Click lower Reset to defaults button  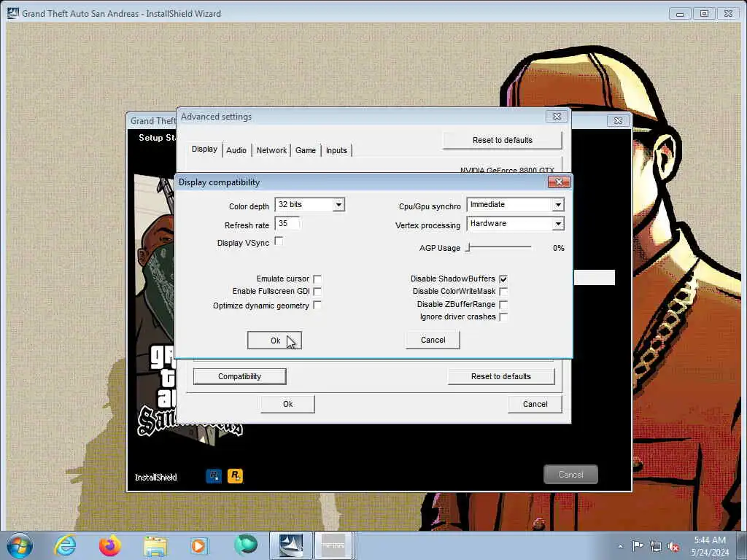tap(500, 376)
